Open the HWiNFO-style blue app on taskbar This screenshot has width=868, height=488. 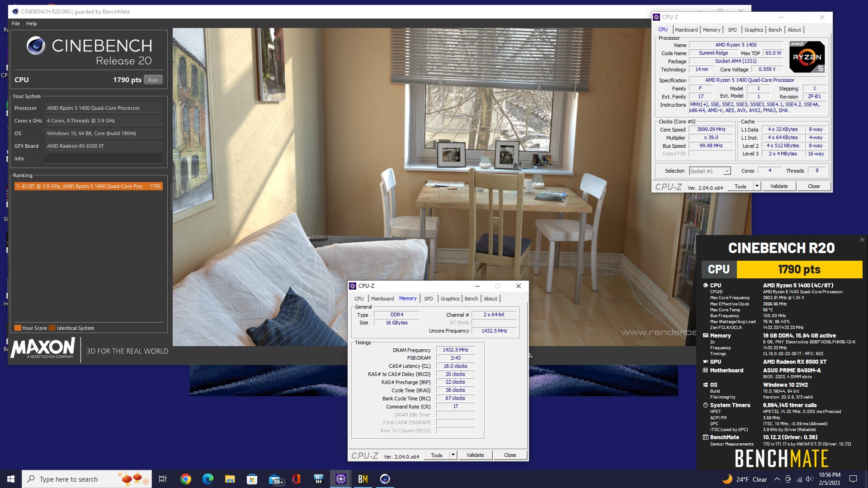(x=318, y=479)
